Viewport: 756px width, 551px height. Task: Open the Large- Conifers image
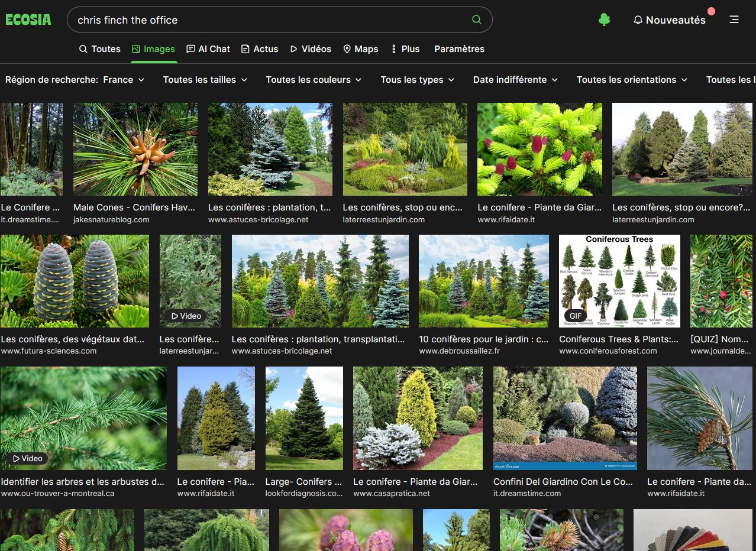point(304,418)
